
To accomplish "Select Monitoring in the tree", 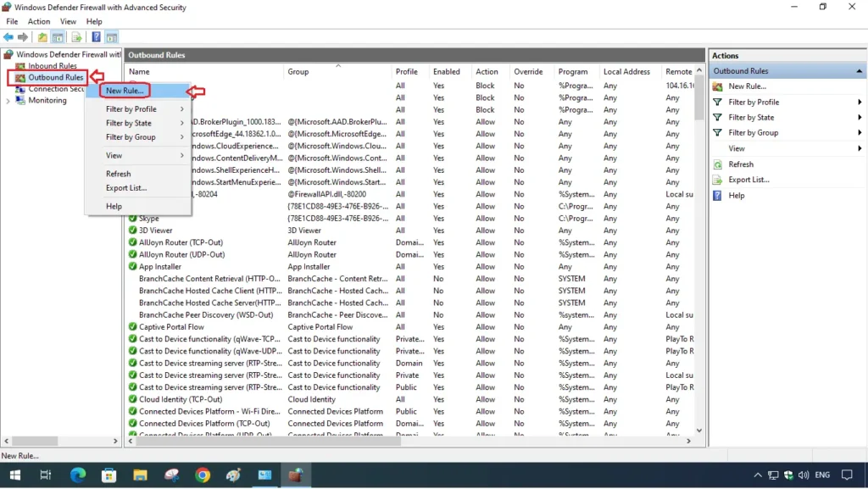I will click(x=47, y=100).
